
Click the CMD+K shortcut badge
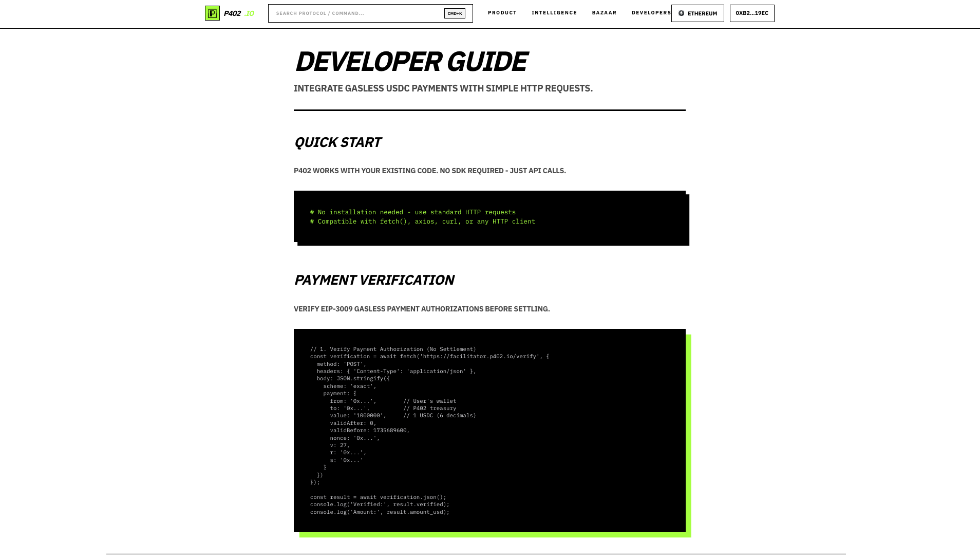click(454, 13)
